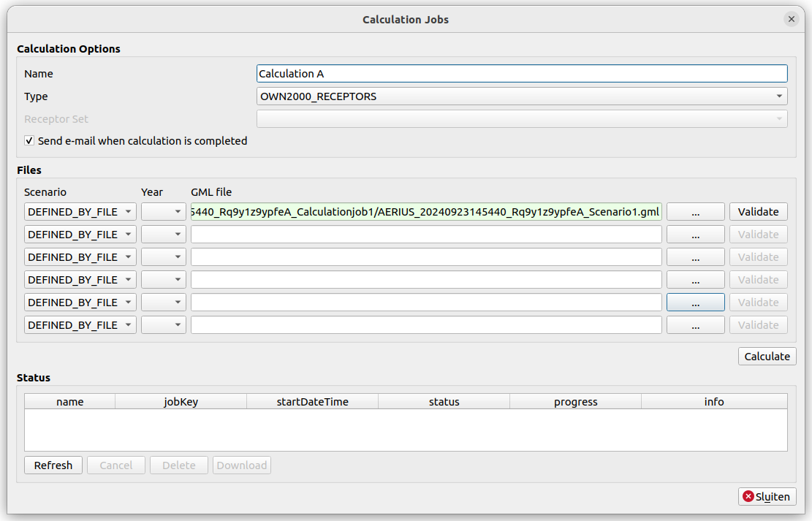The height and width of the screenshot is (521, 812).
Task: Click the second row GML file input
Action: point(426,235)
